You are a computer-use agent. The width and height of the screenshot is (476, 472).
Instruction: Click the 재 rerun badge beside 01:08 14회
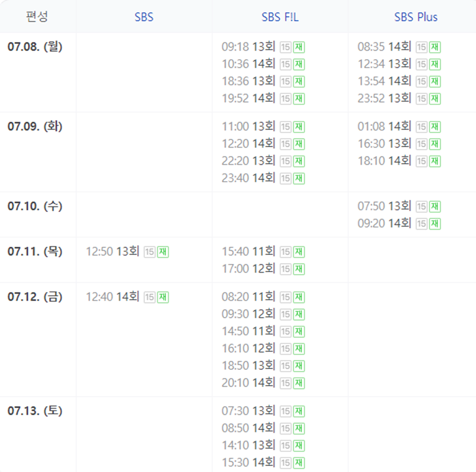pos(434,127)
